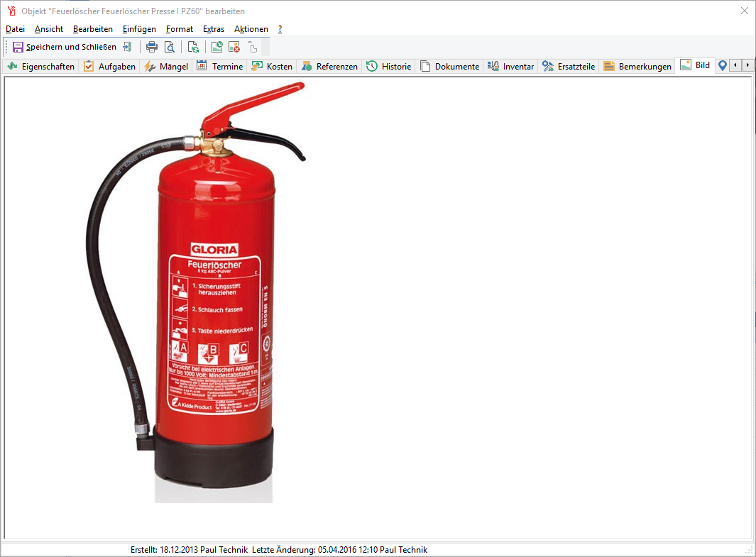Switch to the Referenzen tab
Screen dimensions: 756x557
(x=330, y=67)
